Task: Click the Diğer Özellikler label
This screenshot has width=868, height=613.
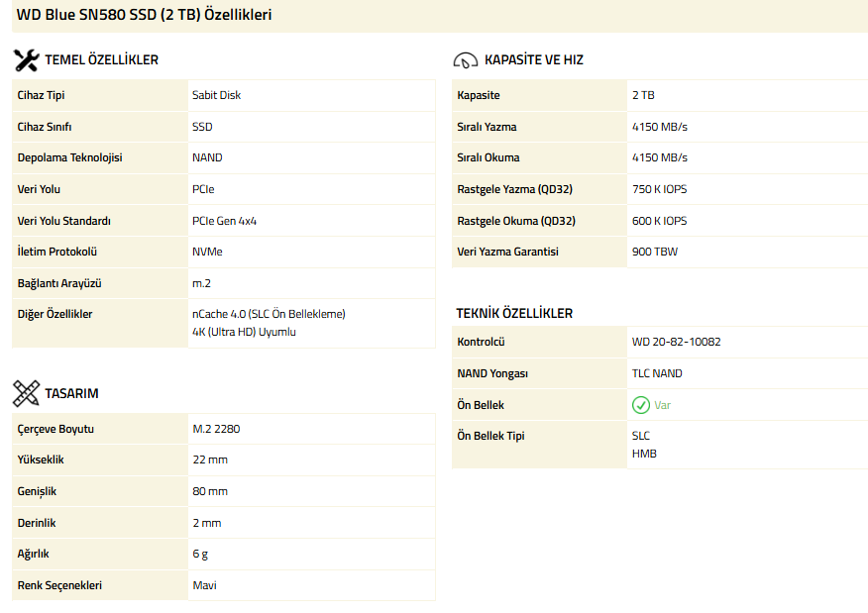Action: 54,314
